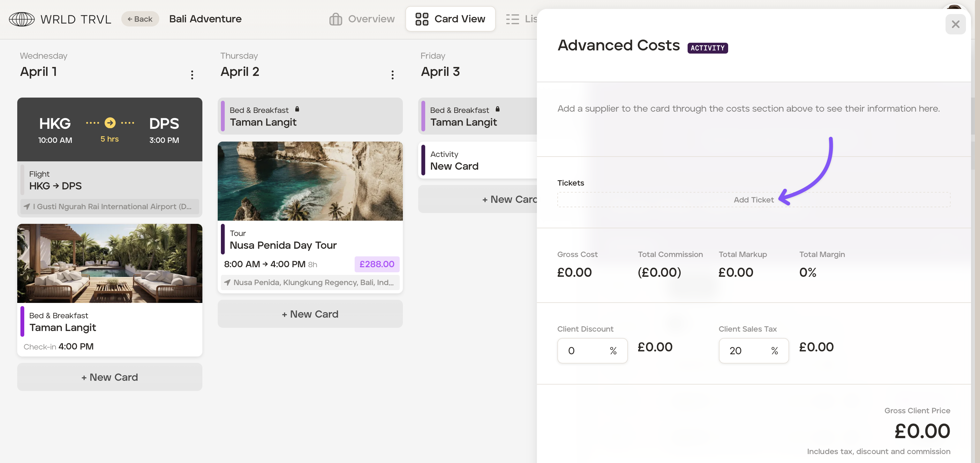Click the £288.00 price tag
Viewport: 980px width, 463px height.
[x=377, y=264]
